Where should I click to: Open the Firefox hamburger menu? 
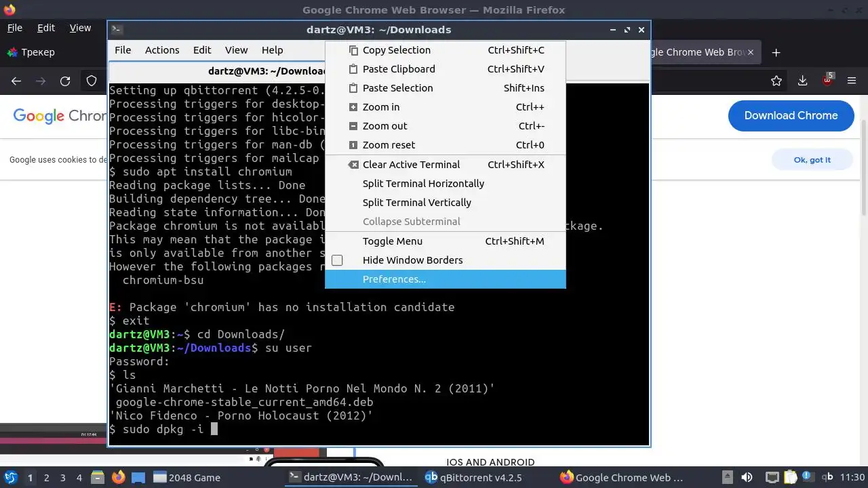click(x=852, y=81)
